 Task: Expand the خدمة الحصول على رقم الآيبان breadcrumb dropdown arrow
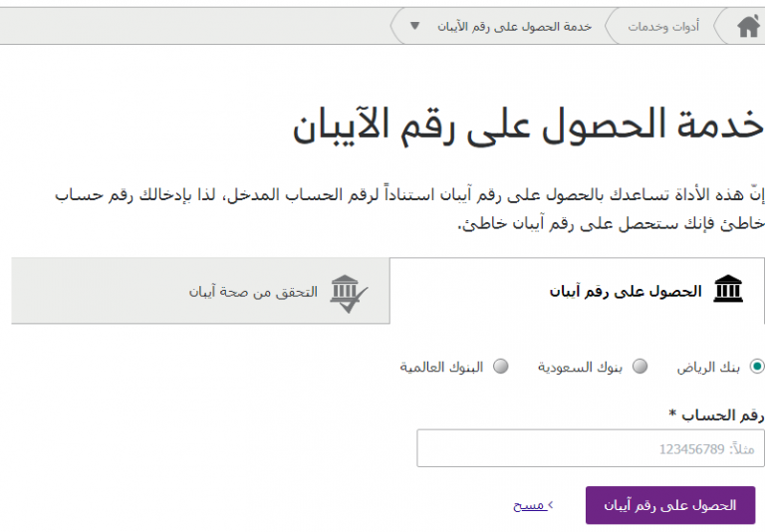(x=414, y=26)
